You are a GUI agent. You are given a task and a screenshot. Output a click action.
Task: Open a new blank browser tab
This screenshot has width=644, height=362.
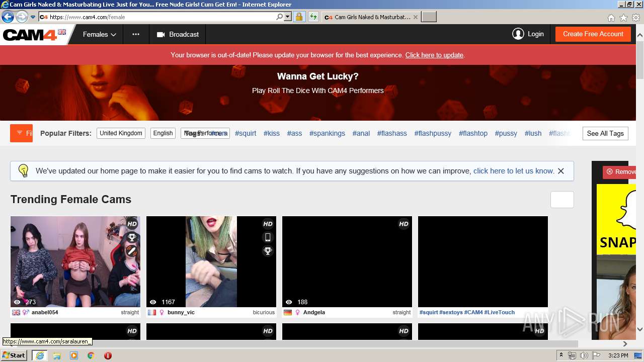(x=429, y=17)
